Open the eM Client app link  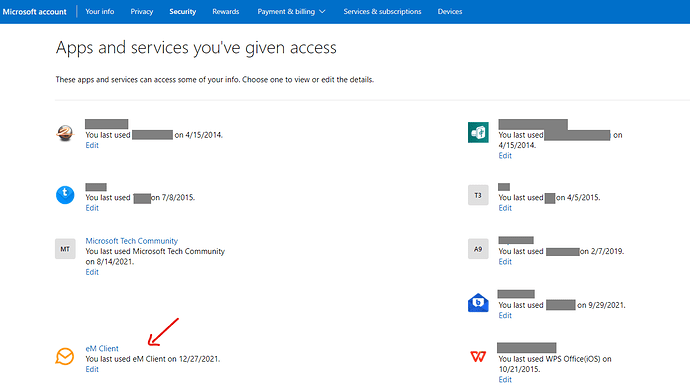pos(102,349)
